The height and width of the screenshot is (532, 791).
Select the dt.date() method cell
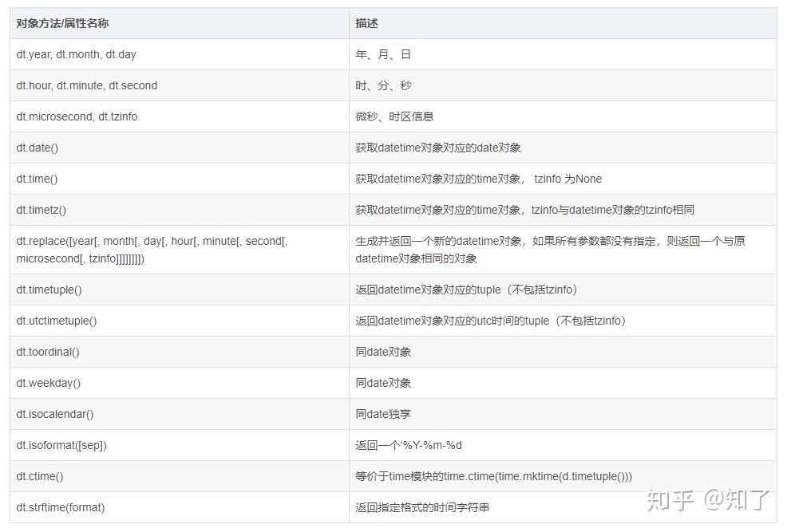tap(38, 148)
